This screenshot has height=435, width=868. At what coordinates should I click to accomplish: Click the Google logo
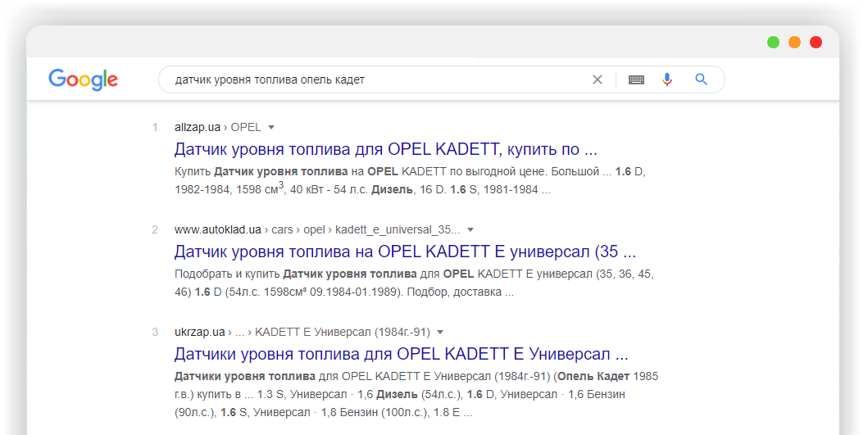83,79
